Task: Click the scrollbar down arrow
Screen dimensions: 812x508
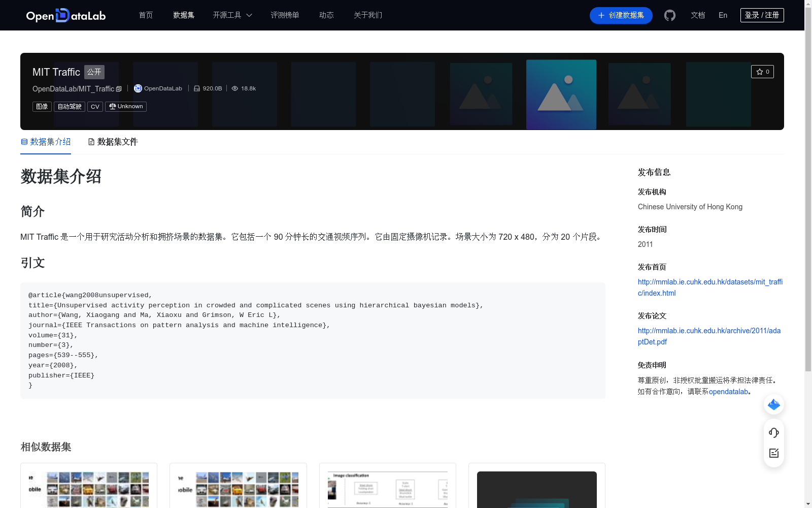Action: [808, 504]
